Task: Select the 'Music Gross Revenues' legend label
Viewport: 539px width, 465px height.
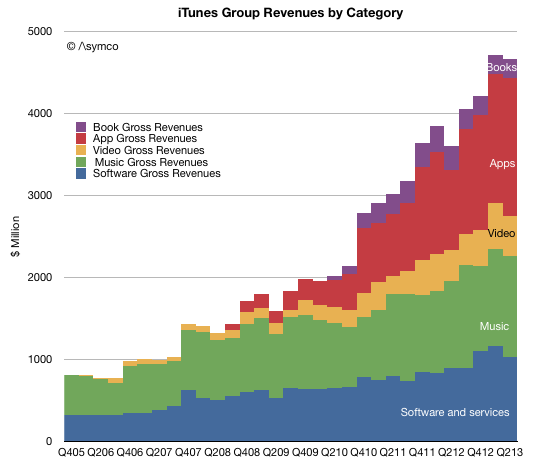Action: [151, 162]
